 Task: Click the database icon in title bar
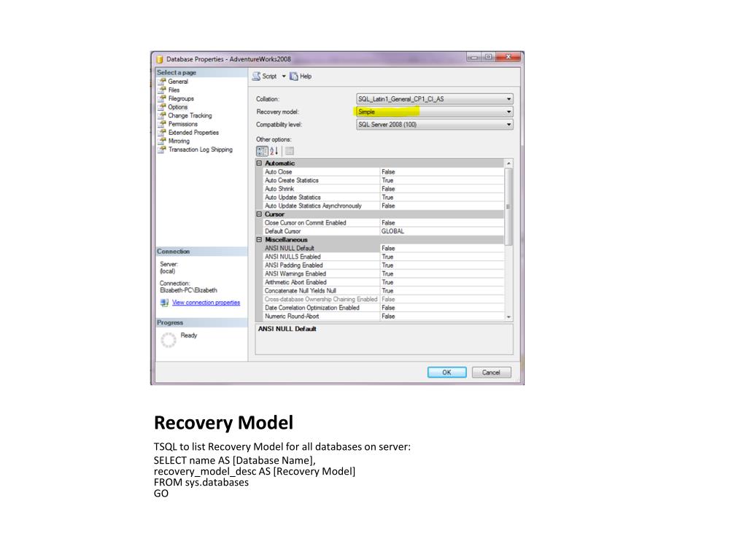(x=160, y=60)
